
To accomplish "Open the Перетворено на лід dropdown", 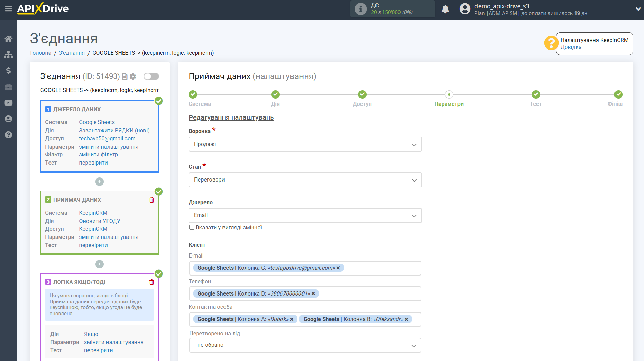I will 305,345.
